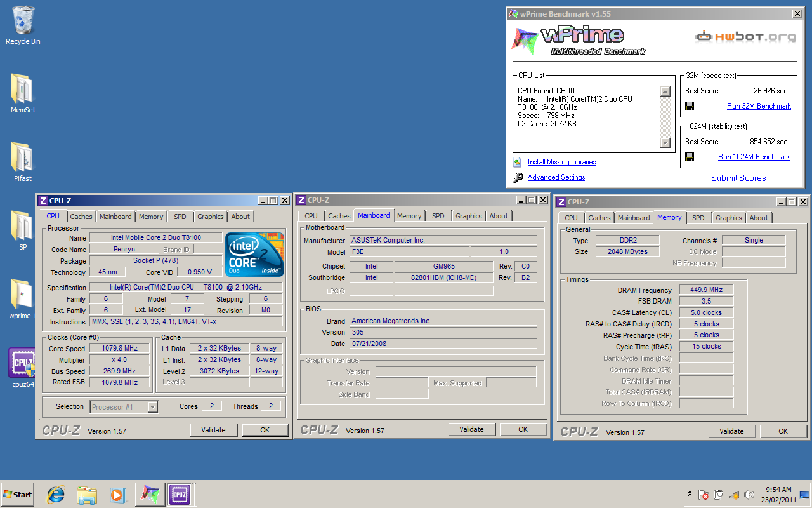Click the DRAM Frequency value 449.9 MHz
The image size is (812, 508).
pos(707,290)
